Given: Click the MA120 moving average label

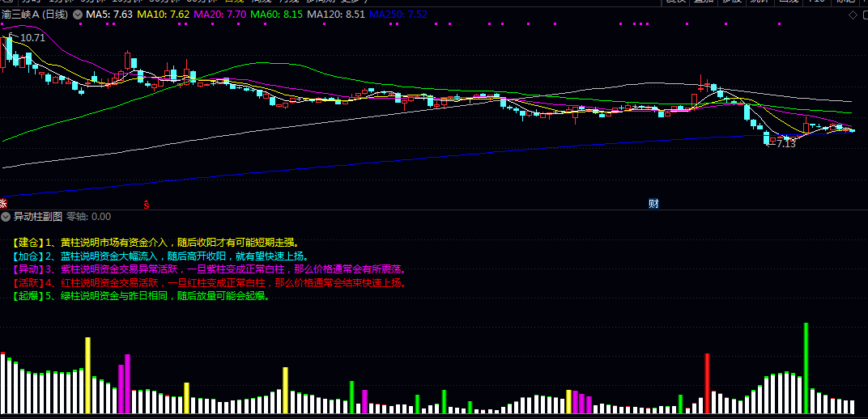Looking at the screenshot, I should [337, 15].
